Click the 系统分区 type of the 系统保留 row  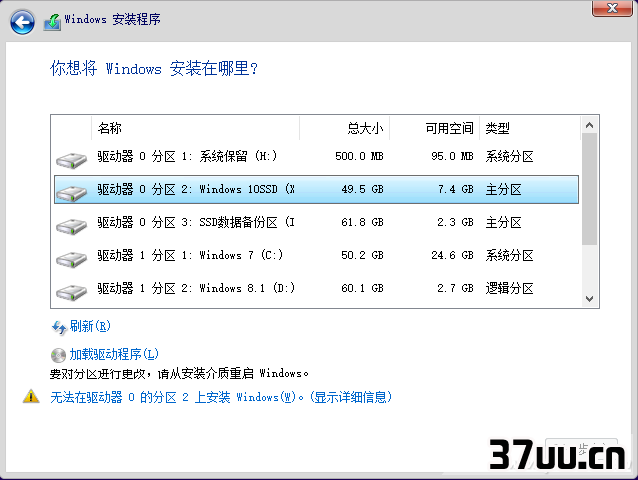509,157
